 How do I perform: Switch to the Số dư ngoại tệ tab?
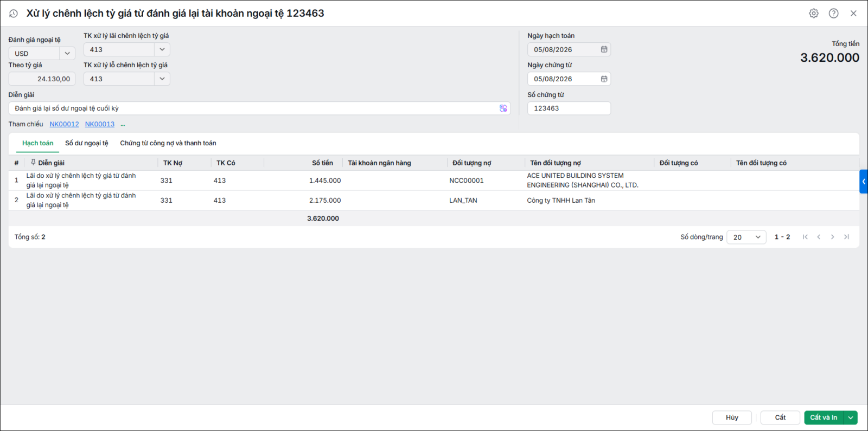click(87, 143)
